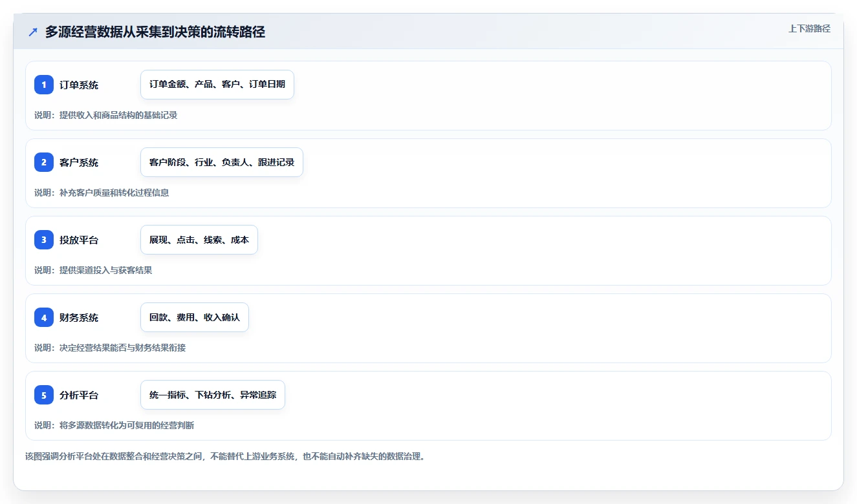Click the 展现、点击、线索、成本 chip
Viewport: 857px width, 504px height.
coord(199,240)
